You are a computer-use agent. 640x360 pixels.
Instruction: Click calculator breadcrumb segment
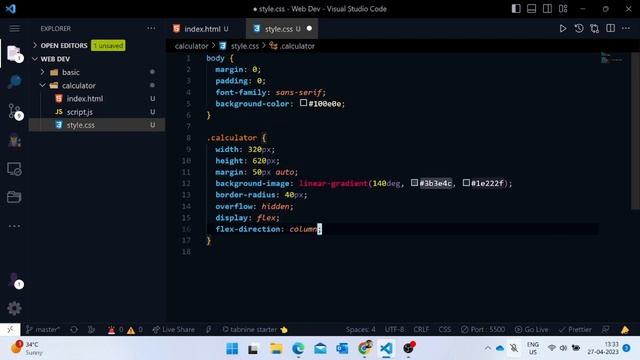coord(191,46)
